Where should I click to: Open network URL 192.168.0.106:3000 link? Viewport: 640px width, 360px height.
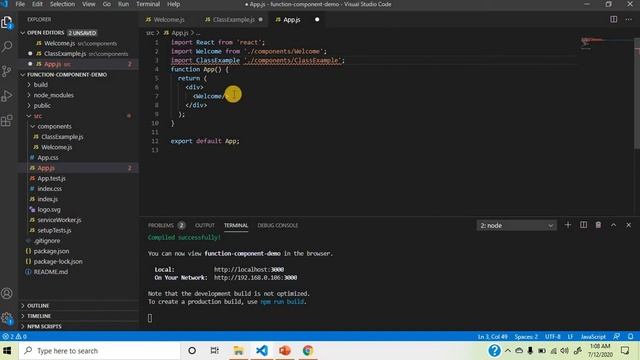[x=256, y=278]
